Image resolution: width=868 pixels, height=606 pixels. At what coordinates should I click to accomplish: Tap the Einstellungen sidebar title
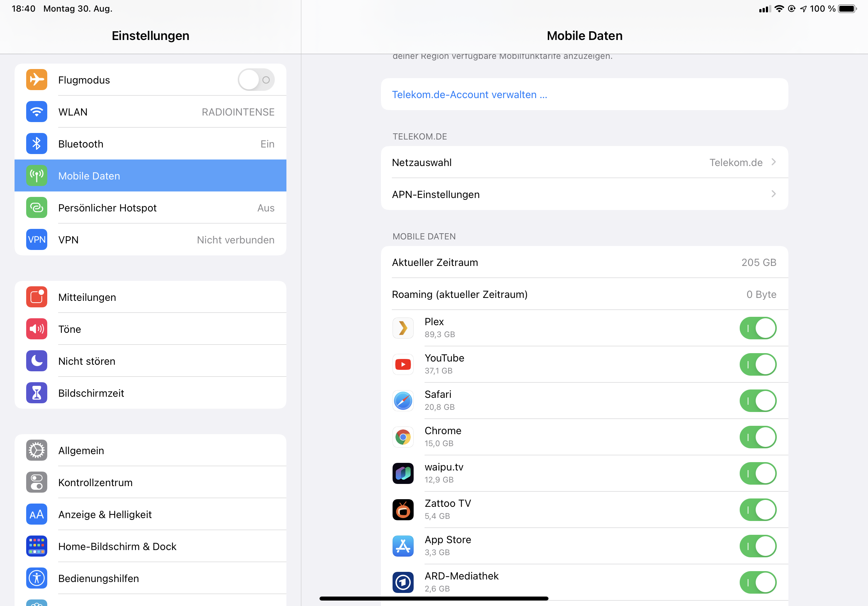pos(150,36)
